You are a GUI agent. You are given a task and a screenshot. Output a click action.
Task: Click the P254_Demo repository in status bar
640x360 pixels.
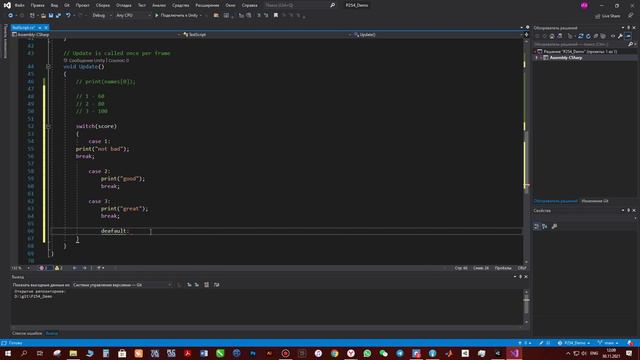pos(573,343)
